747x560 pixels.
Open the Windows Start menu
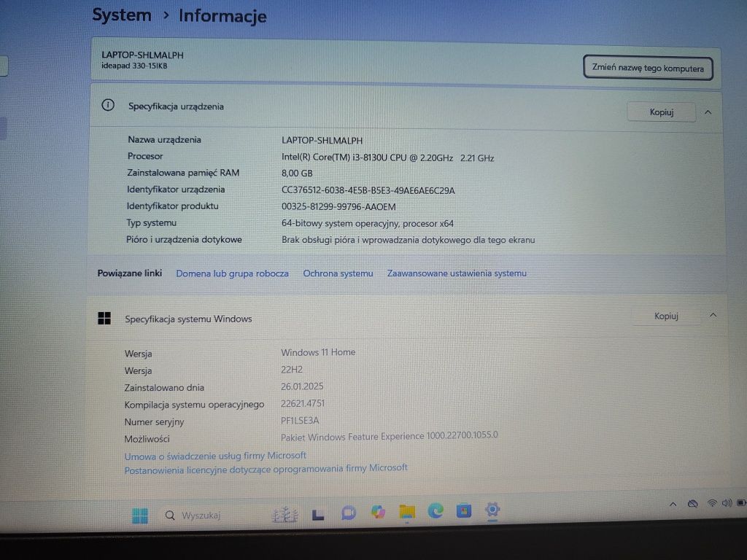click(139, 516)
